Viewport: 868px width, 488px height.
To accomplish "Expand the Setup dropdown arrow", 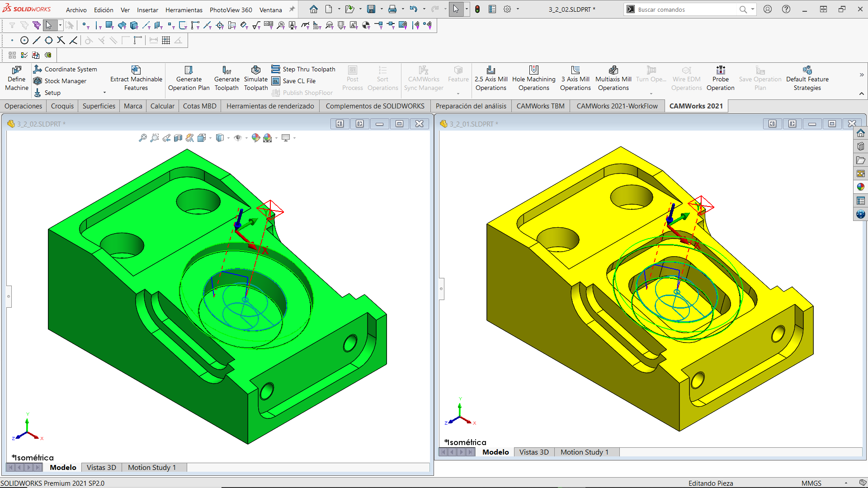I will click(x=104, y=93).
